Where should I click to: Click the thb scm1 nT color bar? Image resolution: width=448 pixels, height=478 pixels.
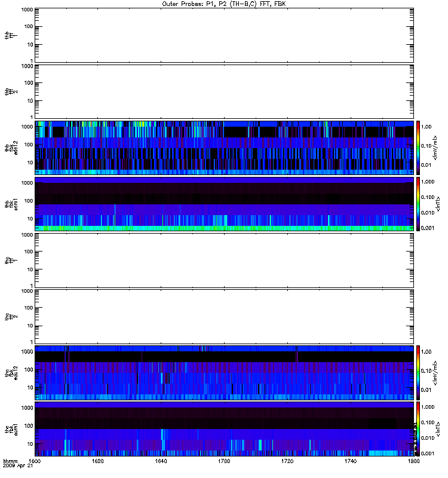[419, 203]
